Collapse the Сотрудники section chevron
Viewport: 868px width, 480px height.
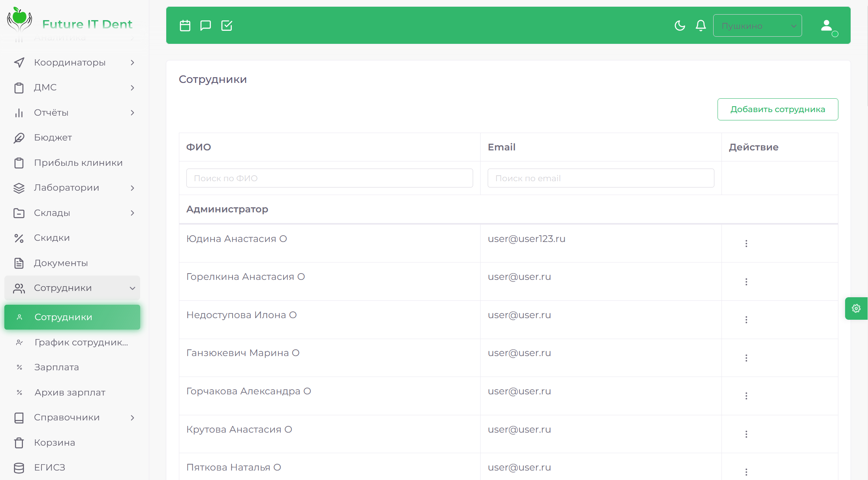(133, 288)
